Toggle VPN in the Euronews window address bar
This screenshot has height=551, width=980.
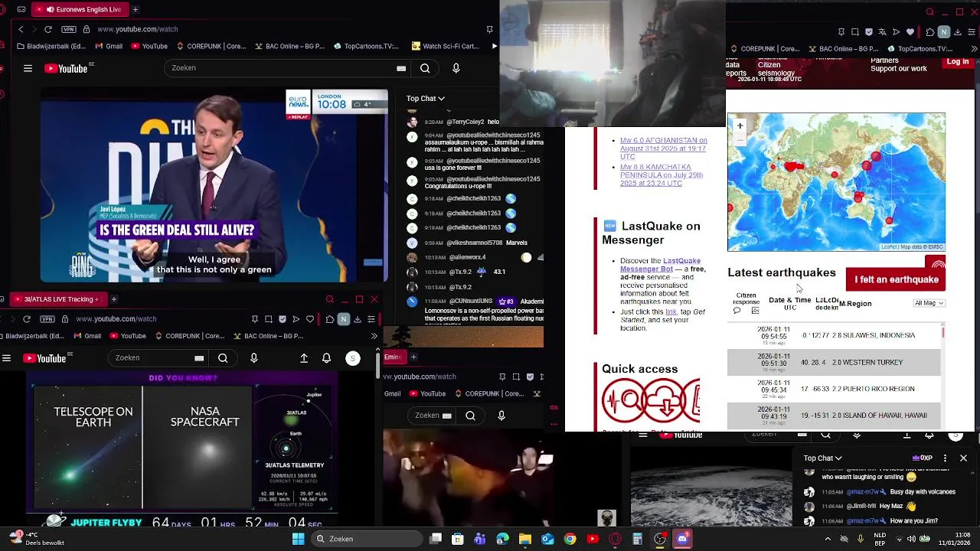click(69, 29)
